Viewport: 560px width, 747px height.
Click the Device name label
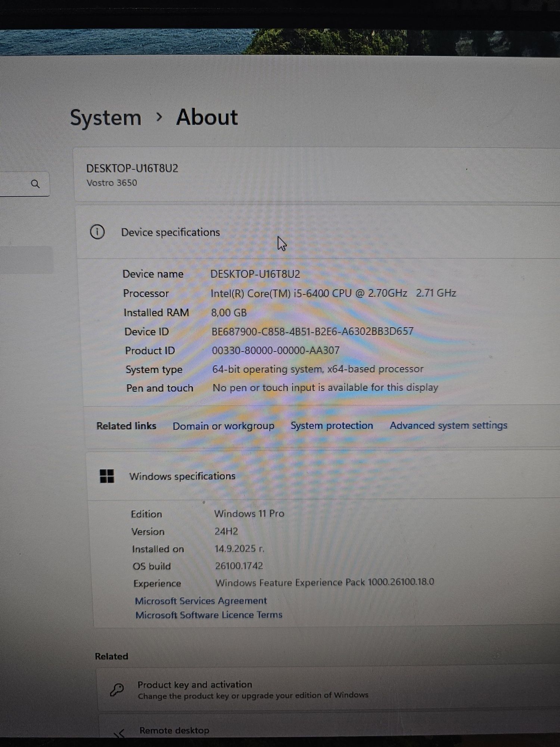click(153, 274)
